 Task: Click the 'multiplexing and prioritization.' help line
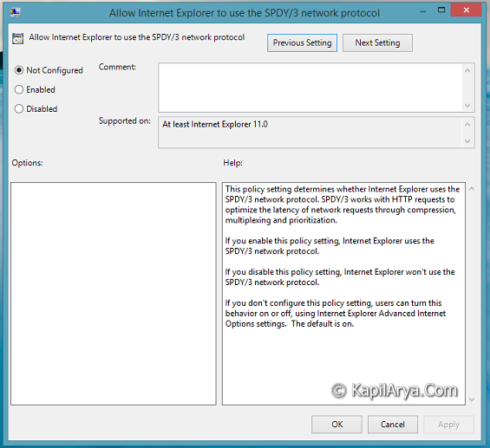281,220
